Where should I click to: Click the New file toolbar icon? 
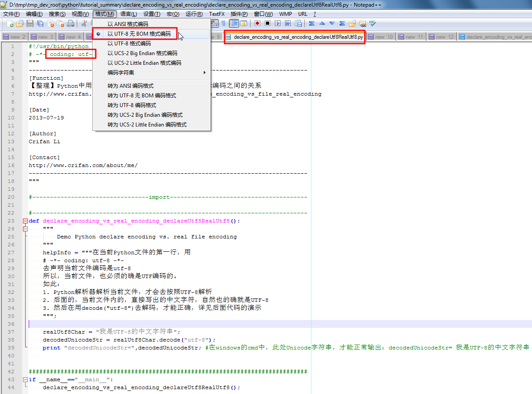tap(10, 23)
